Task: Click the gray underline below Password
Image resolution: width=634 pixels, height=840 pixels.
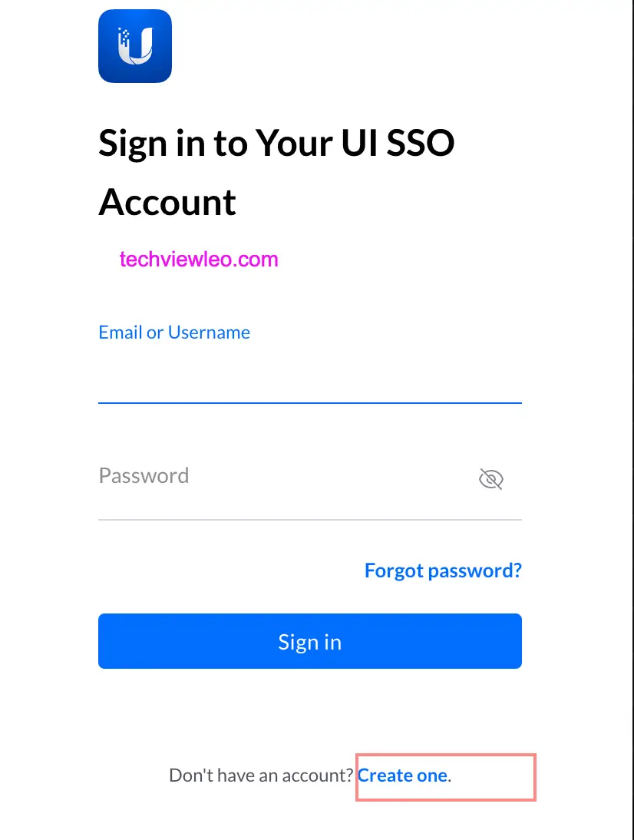Action: (x=309, y=520)
